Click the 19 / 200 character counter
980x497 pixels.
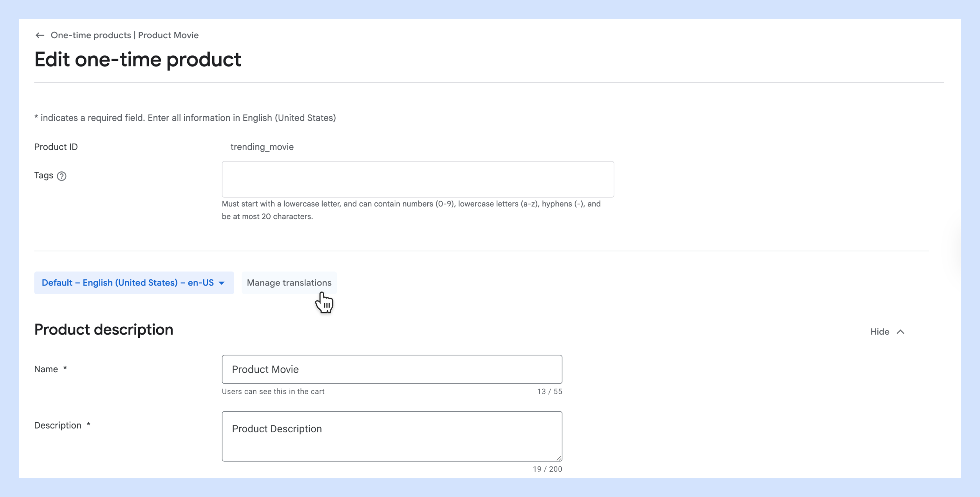pyautogui.click(x=547, y=469)
